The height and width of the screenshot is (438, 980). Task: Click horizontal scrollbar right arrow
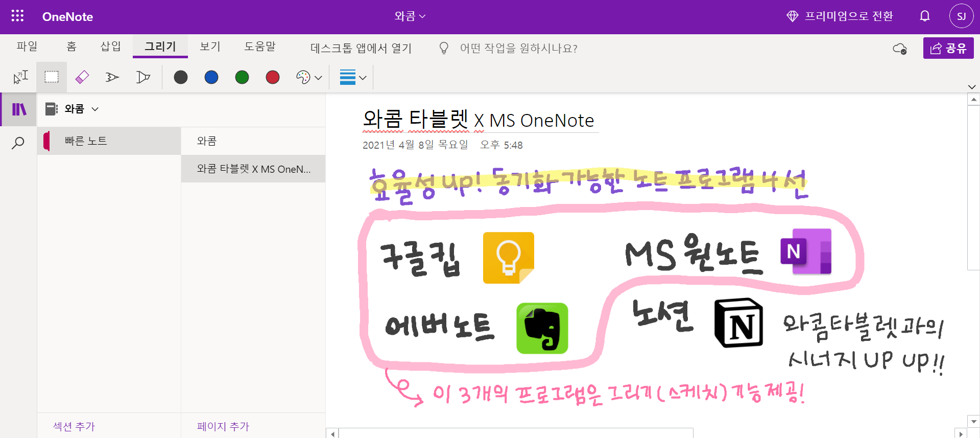(x=961, y=434)
